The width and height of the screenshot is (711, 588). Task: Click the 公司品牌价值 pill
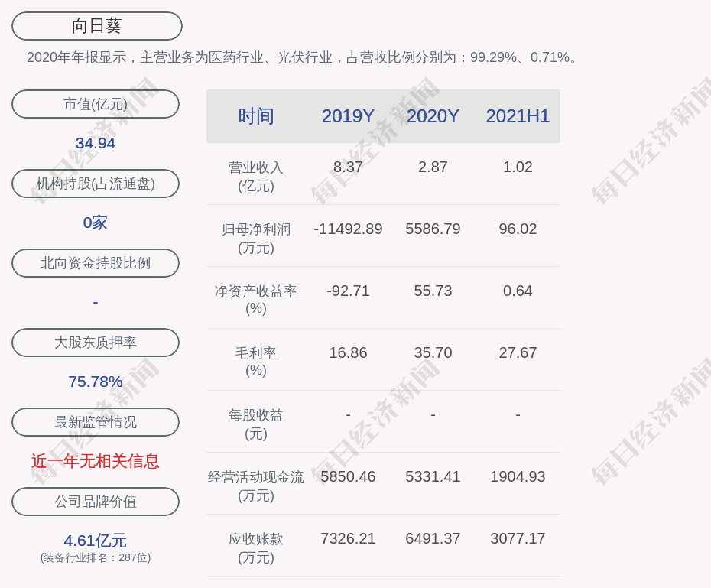(x=96, y=502)
